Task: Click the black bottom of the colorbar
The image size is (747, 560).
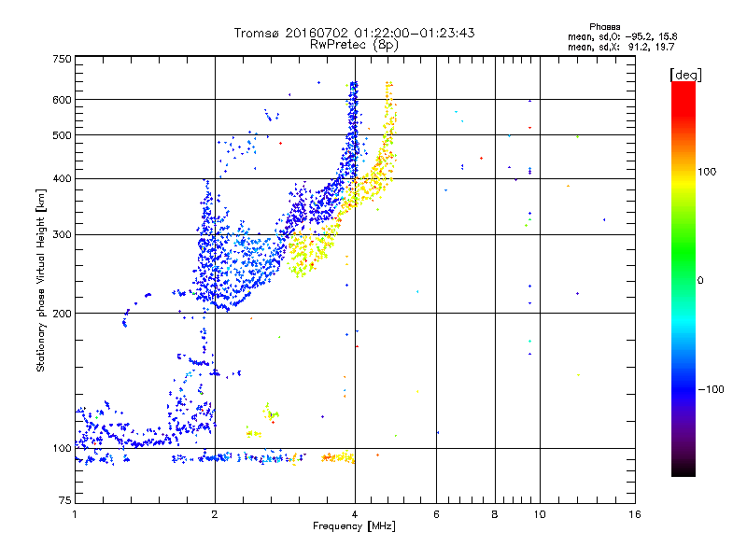Action: 684,469
